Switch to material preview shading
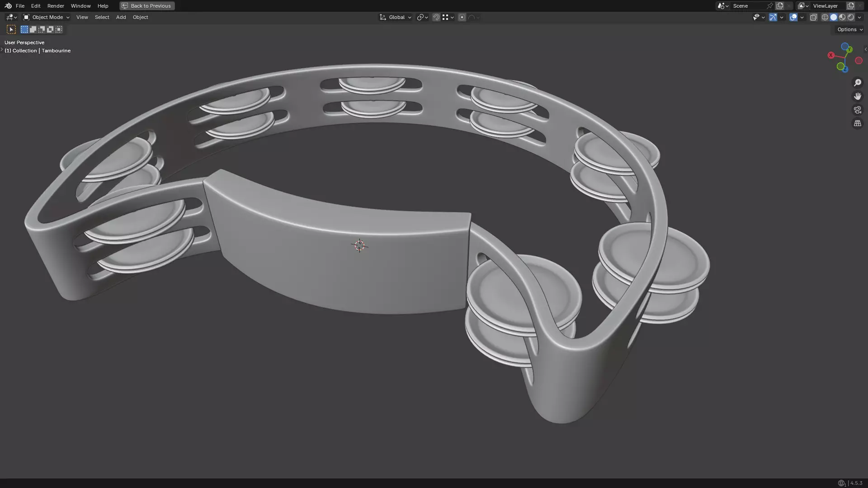Viewport: 868px width, 488px height. (x=842, y=17)
